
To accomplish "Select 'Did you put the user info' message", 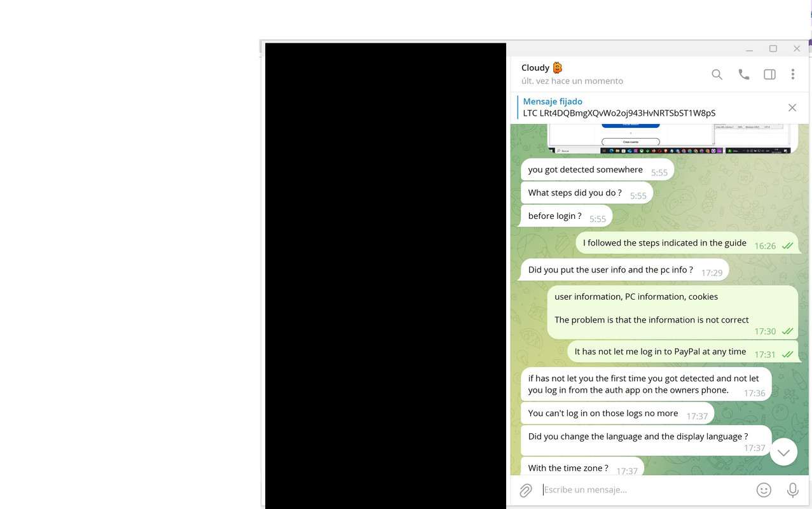I will click(x=625, y=270).
